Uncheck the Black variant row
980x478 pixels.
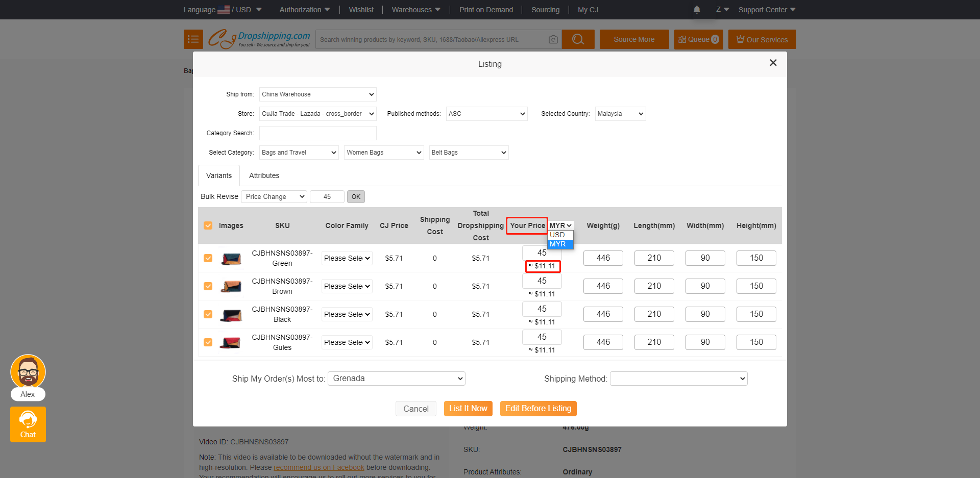click(208, 314)
